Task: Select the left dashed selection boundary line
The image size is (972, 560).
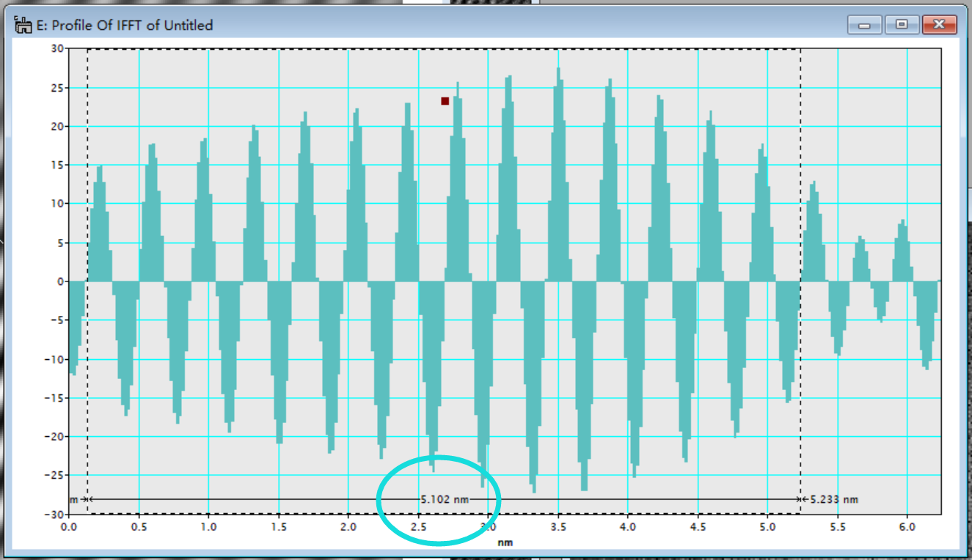Action: coord(87,281)
